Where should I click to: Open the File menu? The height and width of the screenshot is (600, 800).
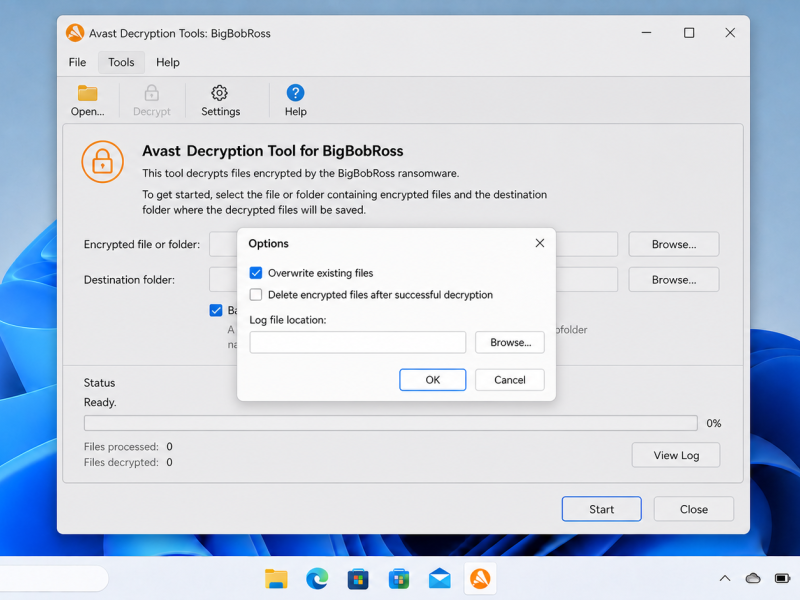(78, 62)
